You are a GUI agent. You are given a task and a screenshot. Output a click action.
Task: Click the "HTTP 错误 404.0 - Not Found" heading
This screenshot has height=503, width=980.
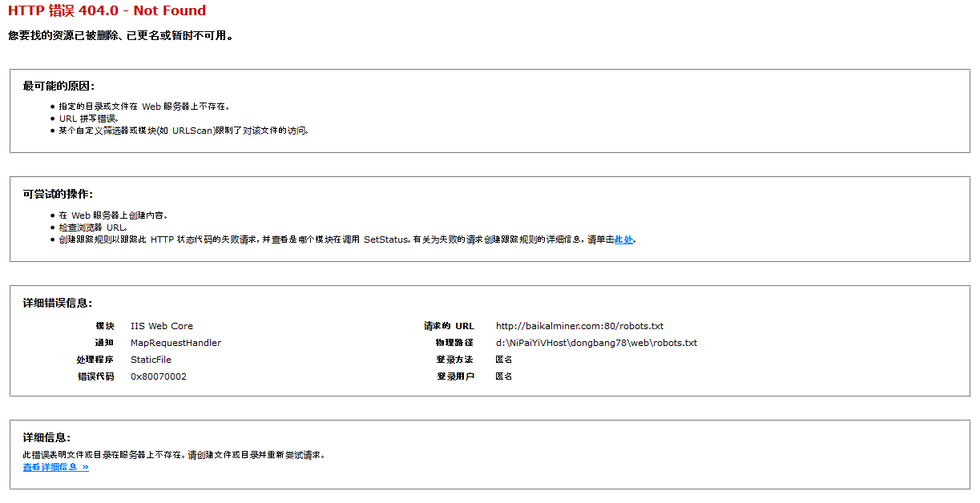pos(107,10)
